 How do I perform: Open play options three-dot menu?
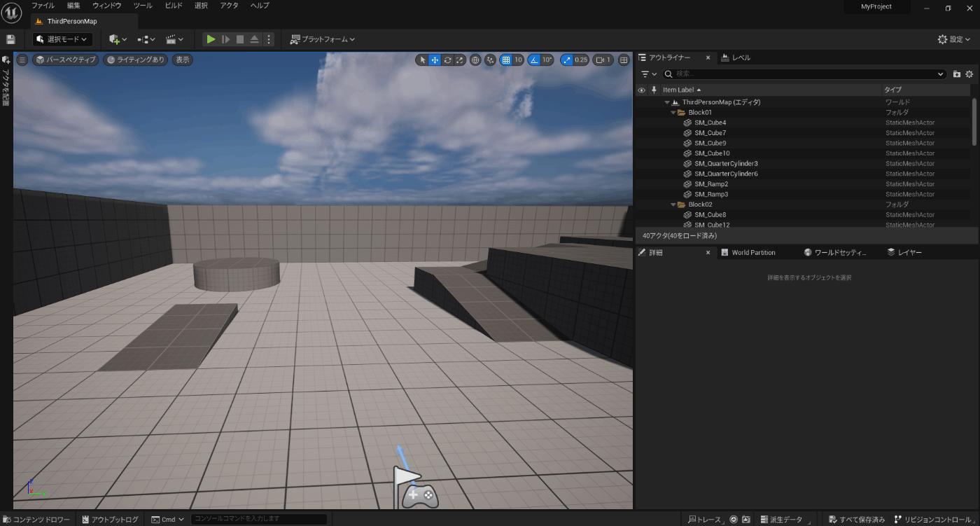click(x=269, y=39)
